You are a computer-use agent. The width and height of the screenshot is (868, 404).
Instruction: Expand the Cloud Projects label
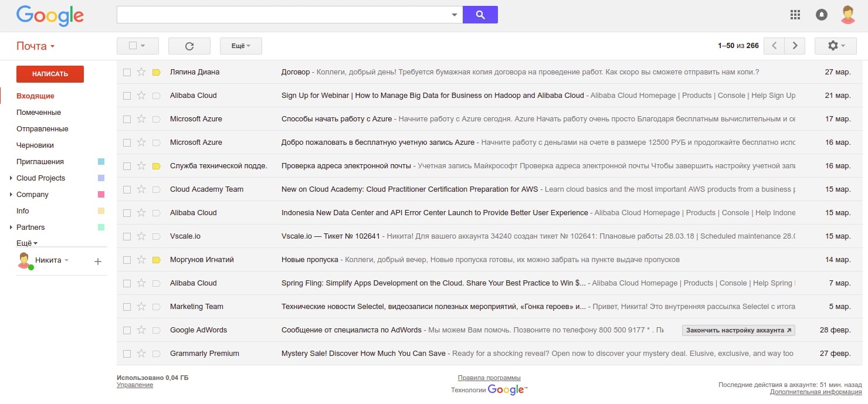pos(11,178)
